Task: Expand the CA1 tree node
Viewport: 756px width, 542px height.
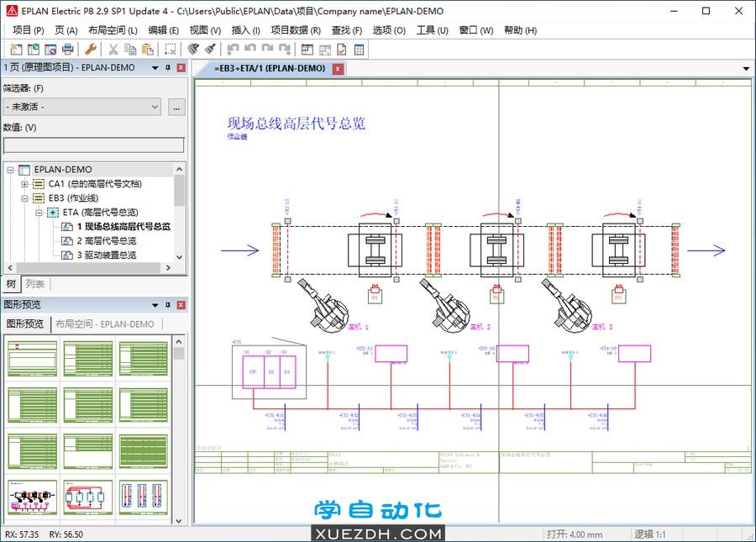Action: point(24,184)
